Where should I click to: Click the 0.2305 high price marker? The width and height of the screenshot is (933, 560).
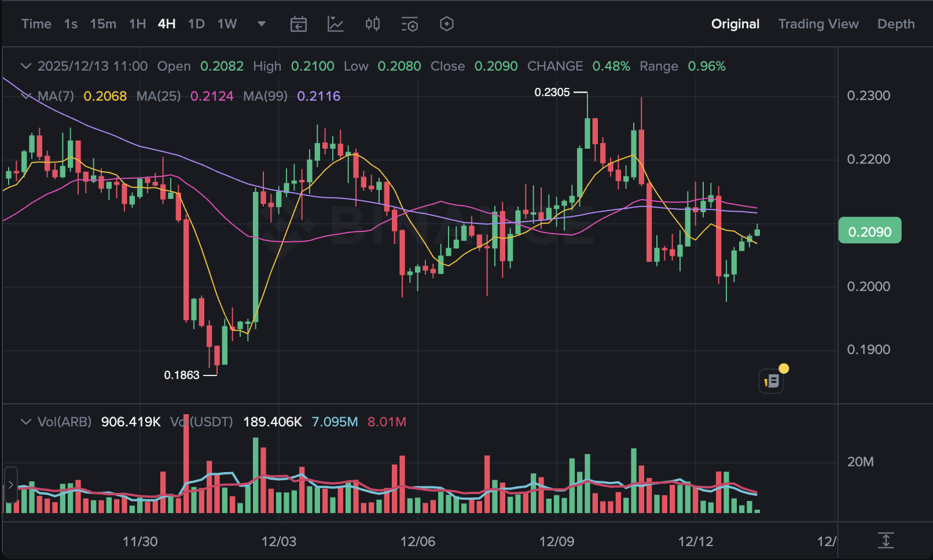(x=552, y=93)
